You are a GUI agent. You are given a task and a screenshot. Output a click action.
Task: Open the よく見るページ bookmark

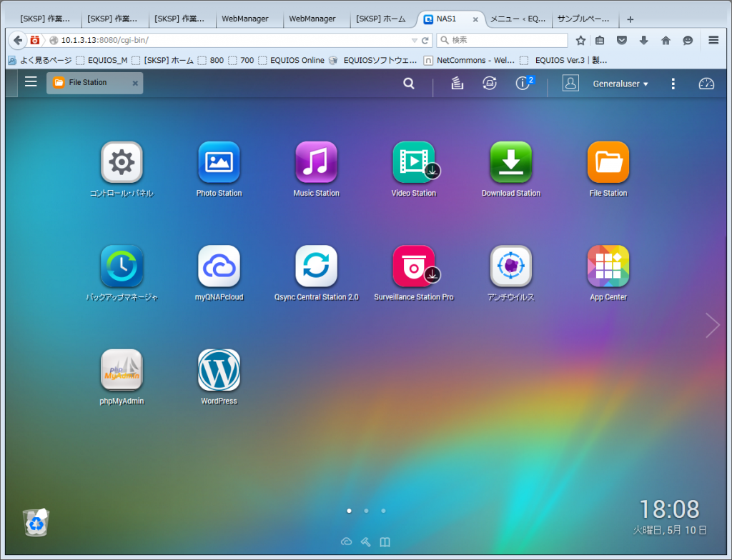[40, 60]
